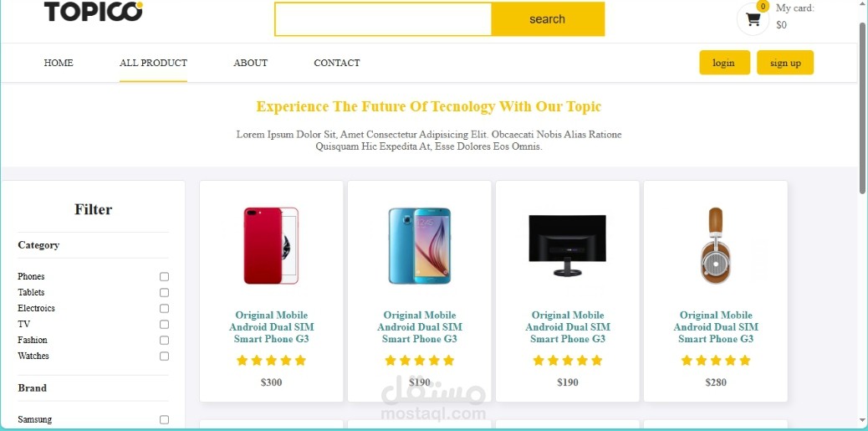Click the cart count badge

[763, 6]
